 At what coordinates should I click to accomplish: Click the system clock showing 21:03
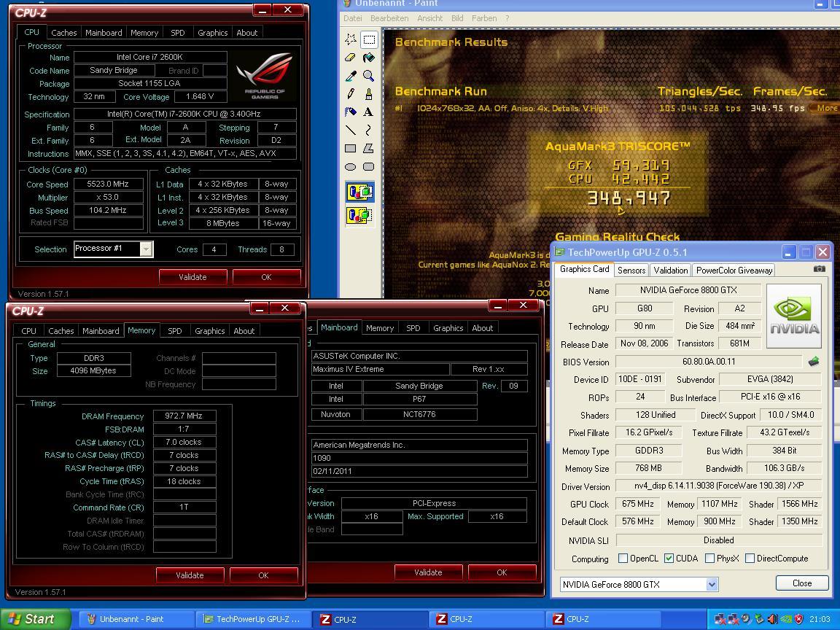pos(820,619)
